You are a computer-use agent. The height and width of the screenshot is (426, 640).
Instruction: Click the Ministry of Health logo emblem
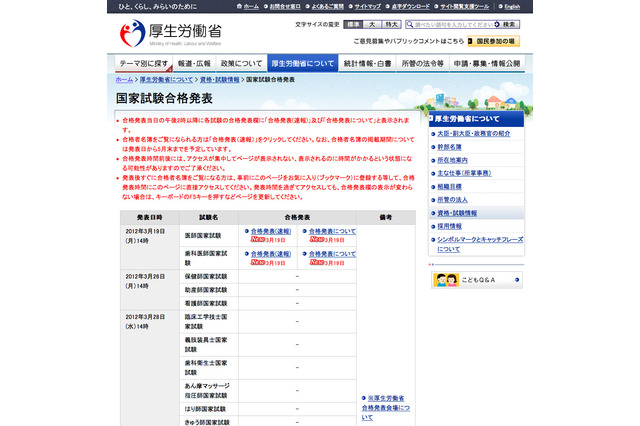[133, 33]
